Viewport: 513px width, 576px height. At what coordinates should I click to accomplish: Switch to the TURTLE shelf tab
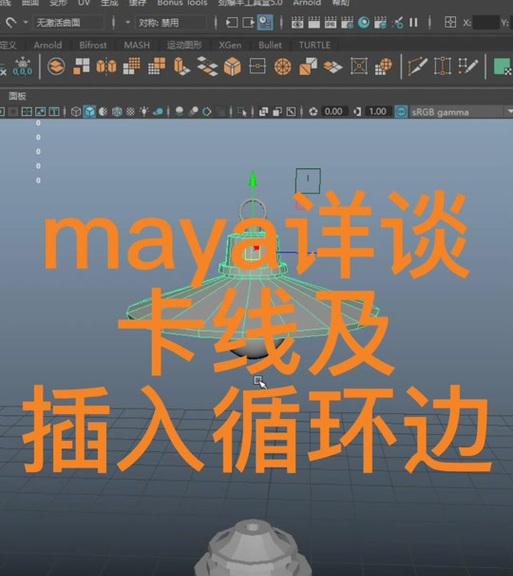[x=315, y=45]
